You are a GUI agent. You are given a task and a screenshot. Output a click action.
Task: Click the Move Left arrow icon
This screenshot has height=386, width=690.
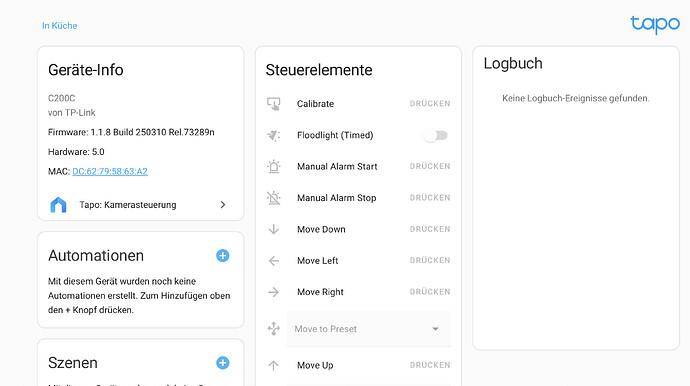(x=273, y=261)
